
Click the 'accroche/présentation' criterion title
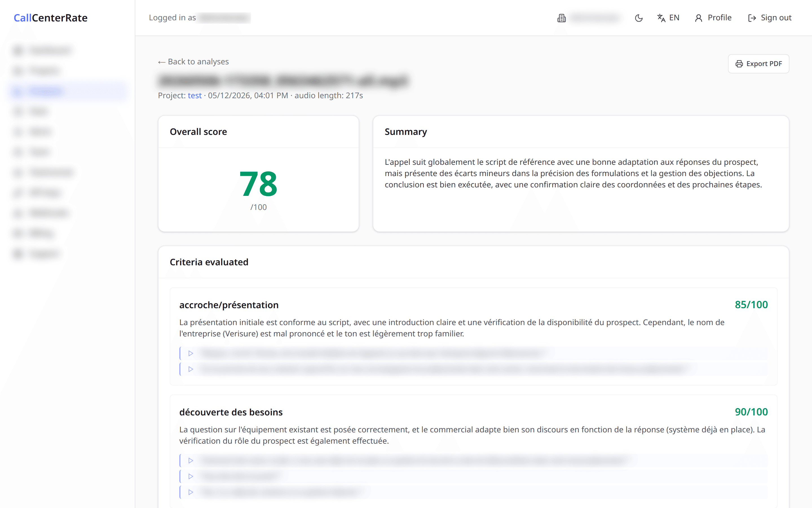pyautogui.click(x=229, y=305)
